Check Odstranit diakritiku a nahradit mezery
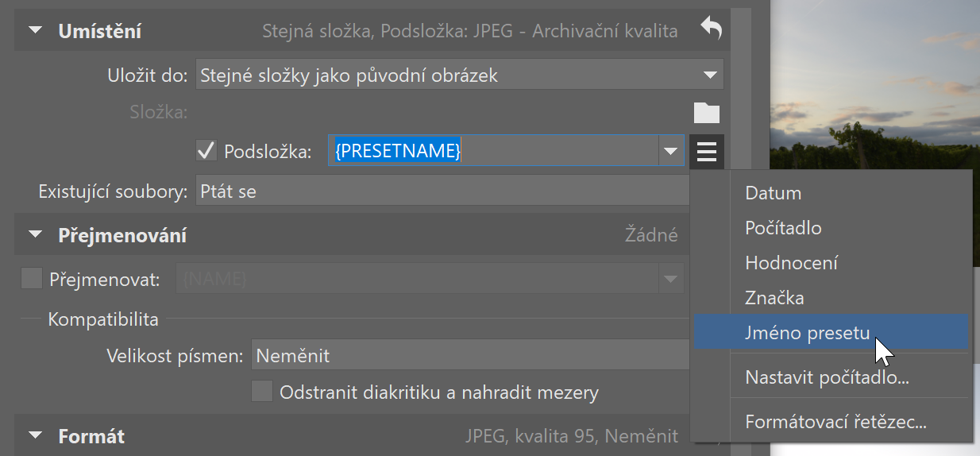Screen dimensions: 980x456 click(x=262, y=392)
